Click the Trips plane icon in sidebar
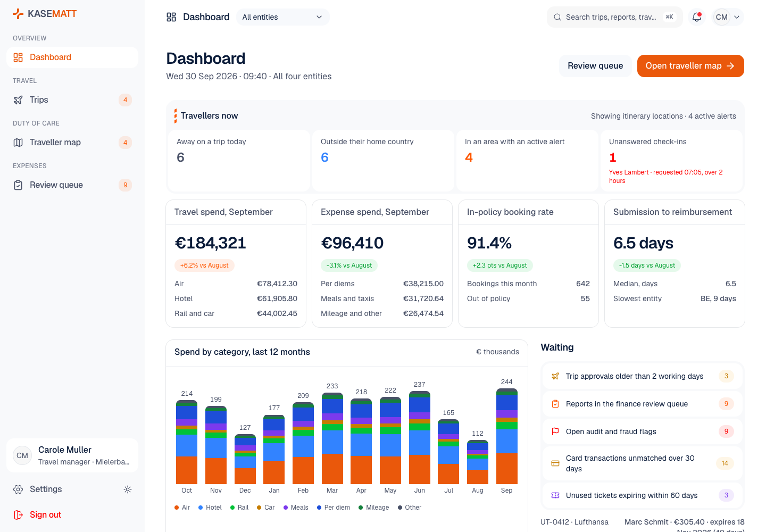766x532 pixels. coord(18,100)
